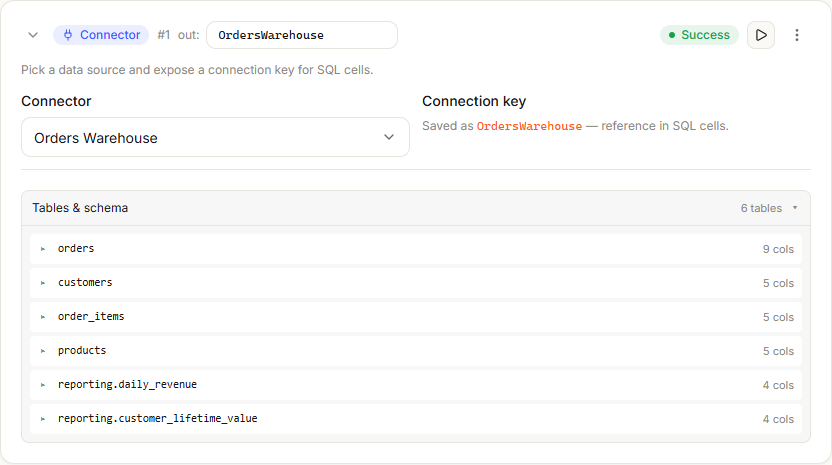Screen dimensions: 832x465
Task: Select the customers table name
Action: (85, 282)
